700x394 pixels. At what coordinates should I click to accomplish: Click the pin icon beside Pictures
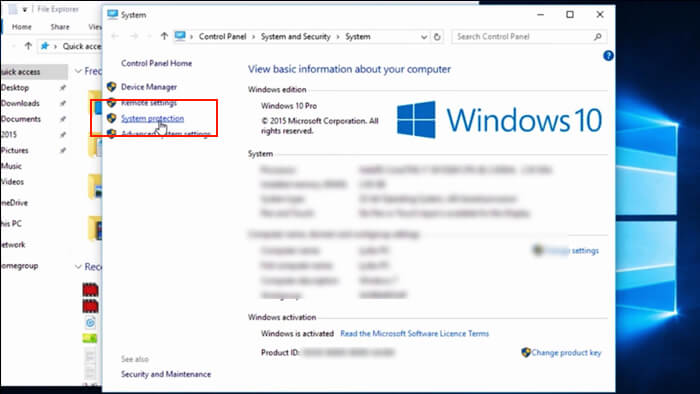pos(63,151)
